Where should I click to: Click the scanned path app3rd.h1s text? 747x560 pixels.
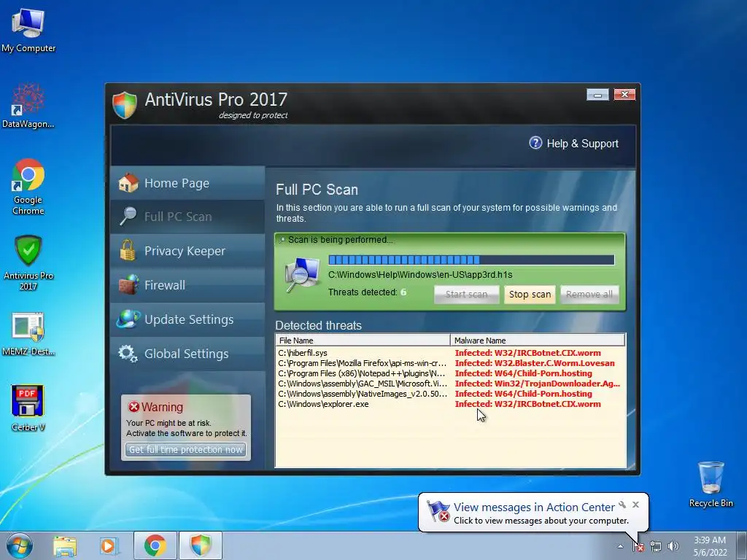(420, 275)
